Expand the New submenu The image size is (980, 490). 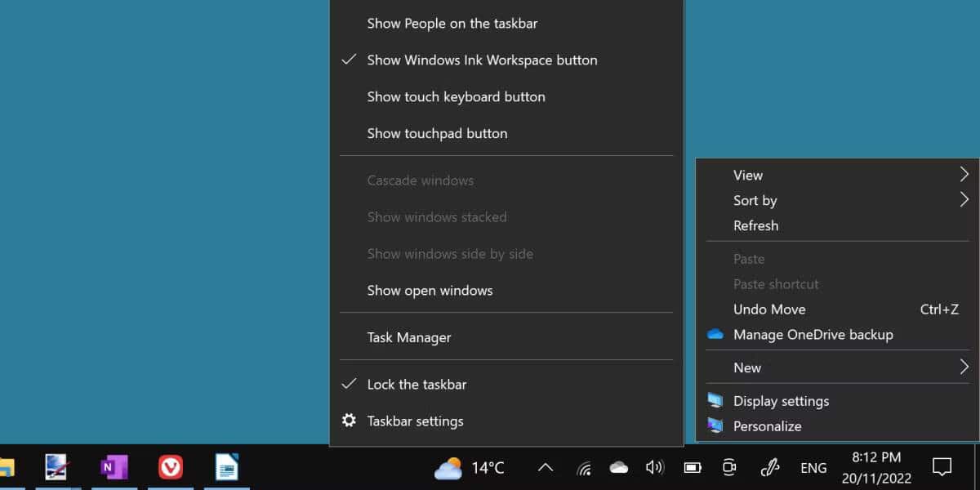pyautogui.click(x=747, y=367)
